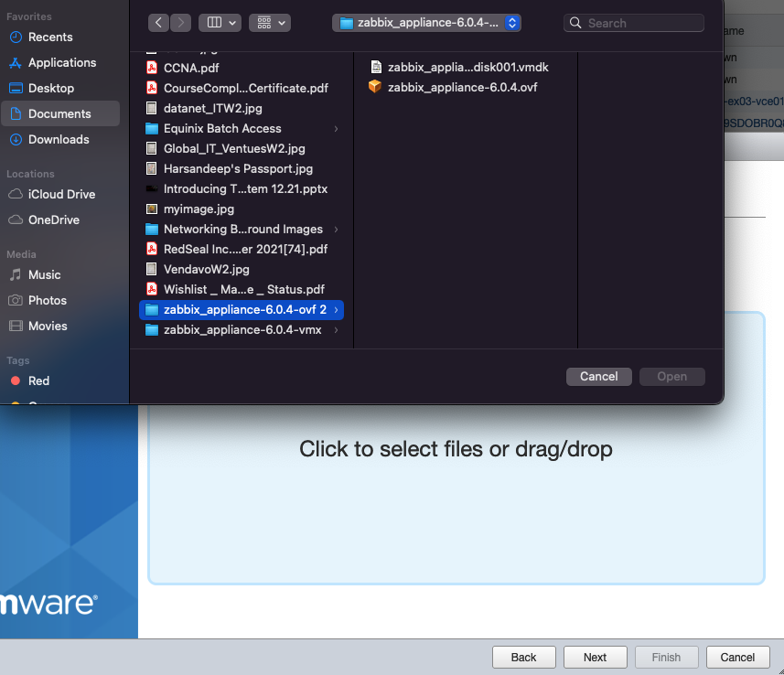
Task: Click the vmdk document icon
Action: coord(376,67)
